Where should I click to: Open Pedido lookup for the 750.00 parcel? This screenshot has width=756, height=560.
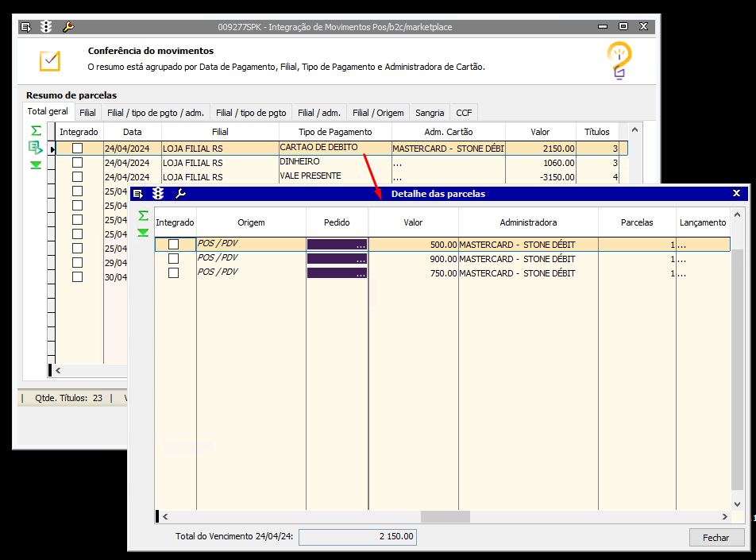(361, 273)
